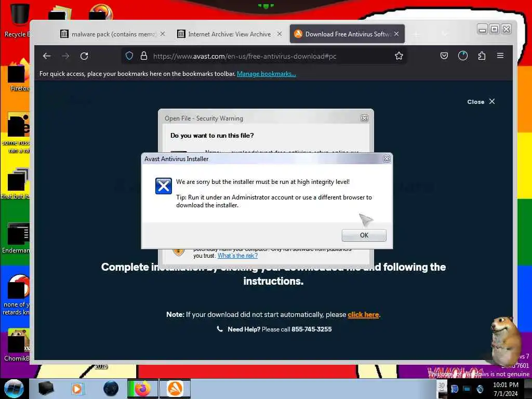Expand the list all tabs chevron
Image resolution: width=532 pixels, height=399 pixels.
[x=445, y=34]
